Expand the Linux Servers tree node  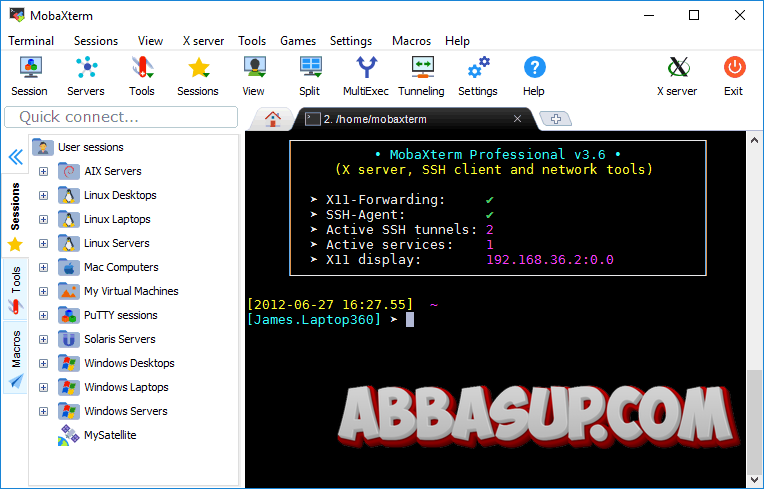tap(43, 243)
